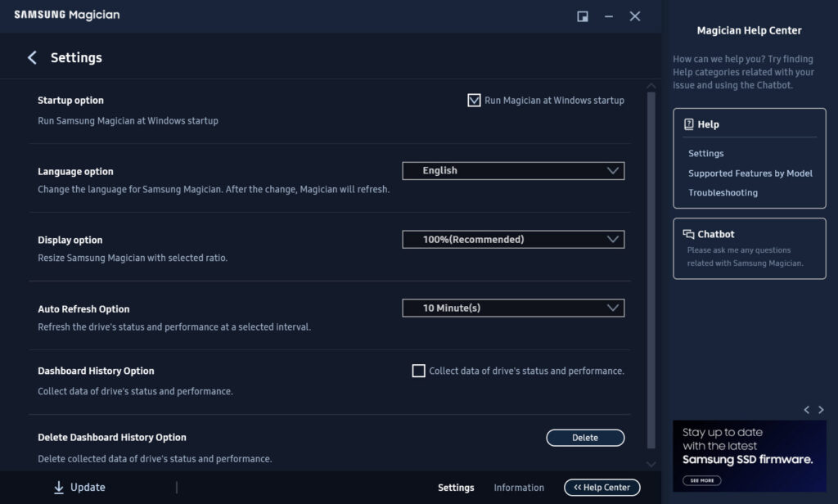The height and width of the screenshot is (504, 838).
Task: Click the Update download icon
Action: [x=59, y=488]
